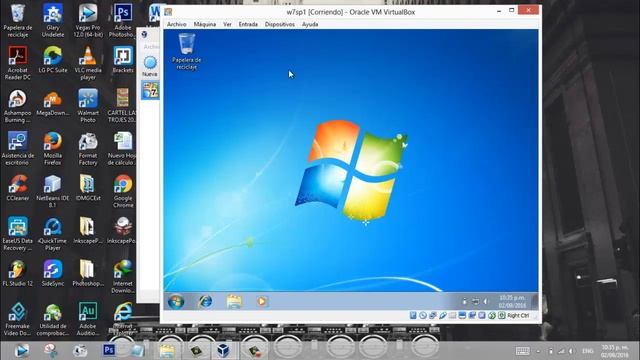640x360 pixels.
Task: Select VLC media player desktop icon
Action: 88,63
